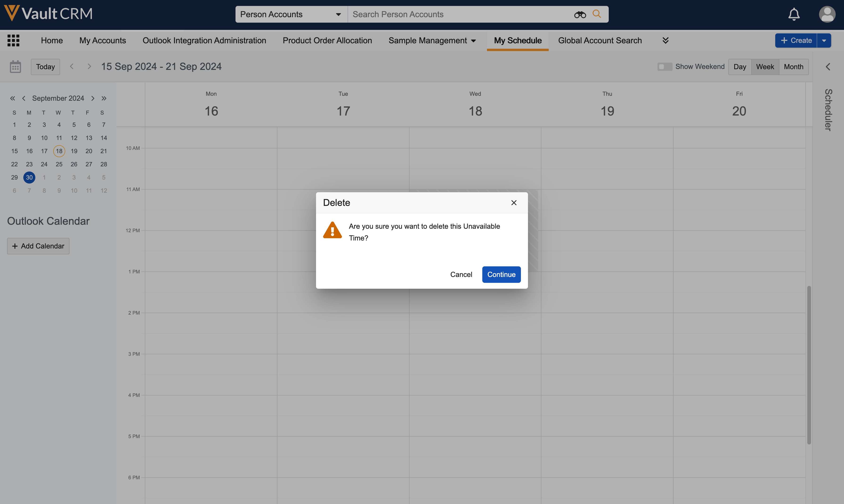This screenshot has width=844, height=504.
Task: Jump forward a year in mini calendar
Action: pyautogui.click(x=104, y=98)
